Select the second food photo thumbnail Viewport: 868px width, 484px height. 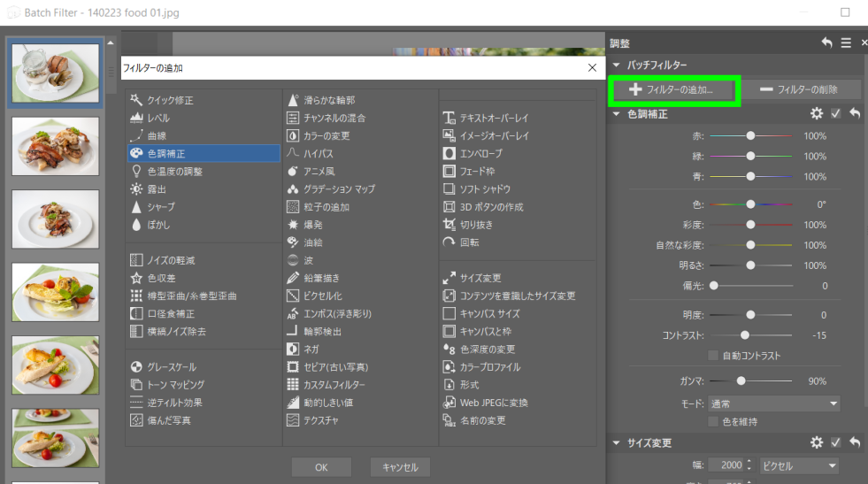coord(56,146)
